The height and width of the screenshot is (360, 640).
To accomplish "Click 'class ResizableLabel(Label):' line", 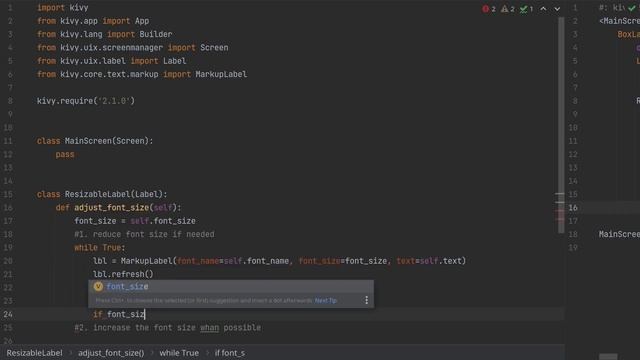I will tap(102, 194).
